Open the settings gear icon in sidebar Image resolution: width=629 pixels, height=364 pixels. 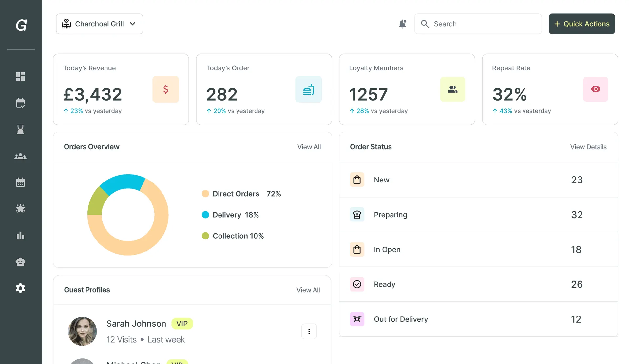coord(20,288)
